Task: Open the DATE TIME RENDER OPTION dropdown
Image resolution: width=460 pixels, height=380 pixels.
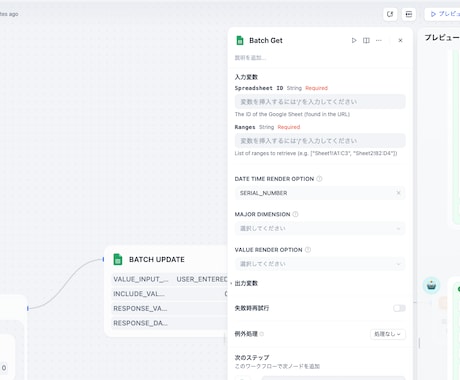Action: tap(320, 193)
